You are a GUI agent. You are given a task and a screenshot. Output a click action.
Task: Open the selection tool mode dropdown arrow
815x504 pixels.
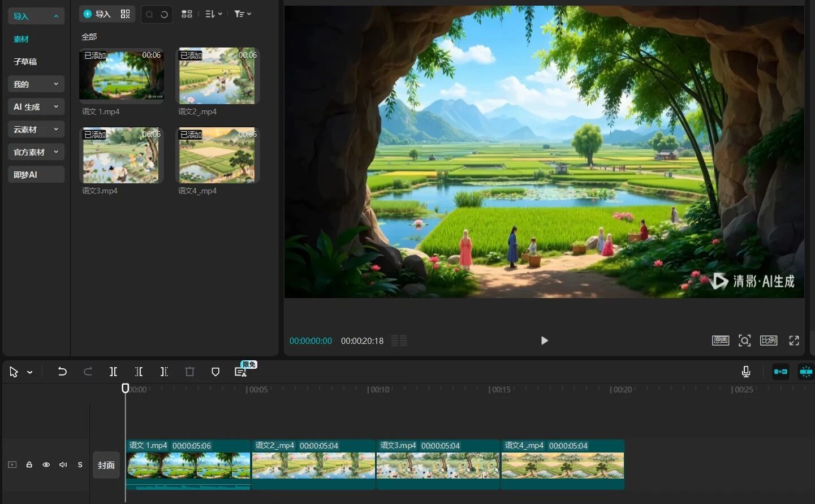(x=30, y=372)
